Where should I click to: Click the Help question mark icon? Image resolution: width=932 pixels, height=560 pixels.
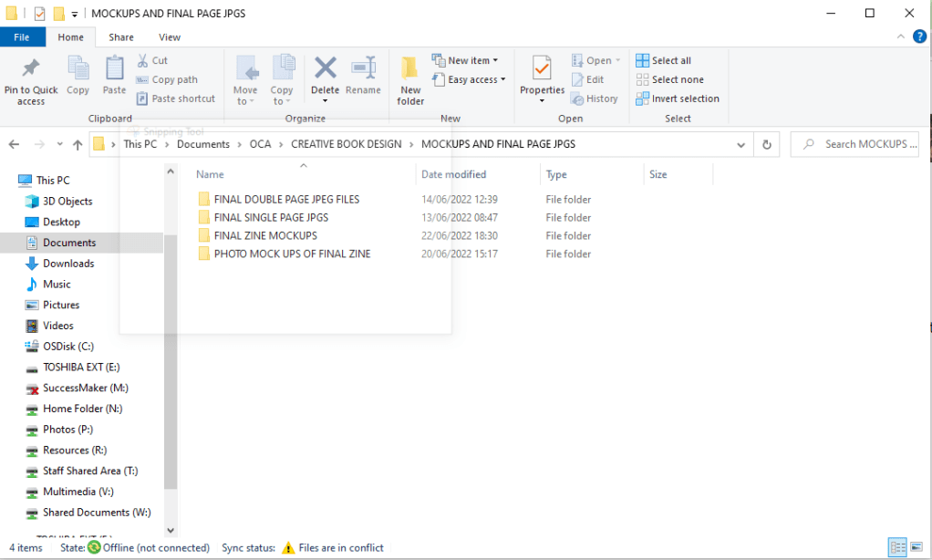919,37
